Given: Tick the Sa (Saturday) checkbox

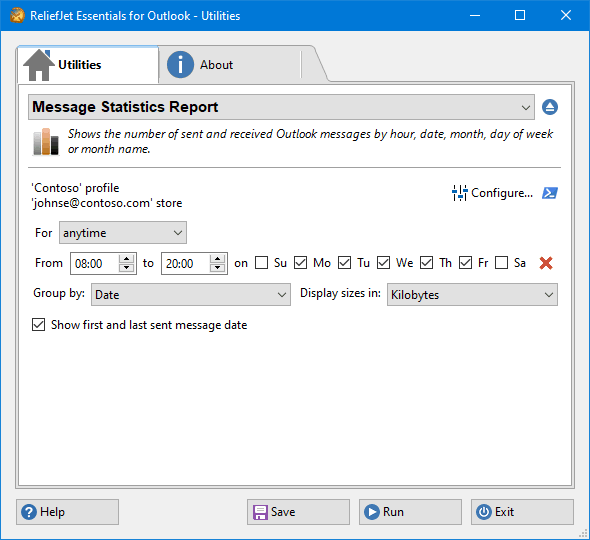Looking at the screenshot, I should 501,263.
